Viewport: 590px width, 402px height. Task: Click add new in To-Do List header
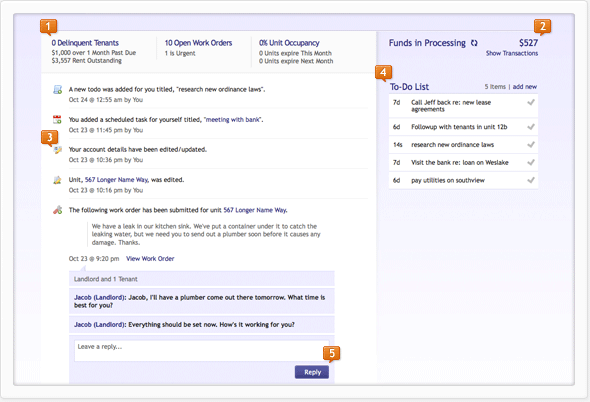[525, 87]
